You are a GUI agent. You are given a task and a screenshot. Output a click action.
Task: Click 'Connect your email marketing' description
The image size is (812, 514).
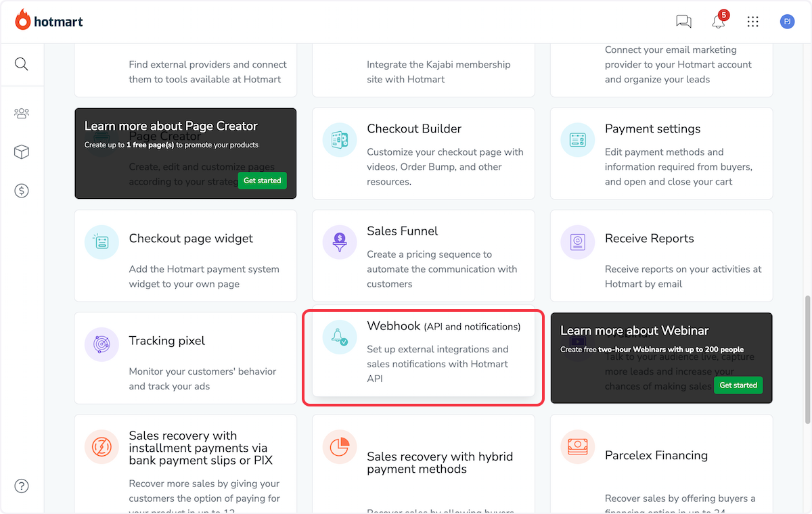tap(678, 64)
